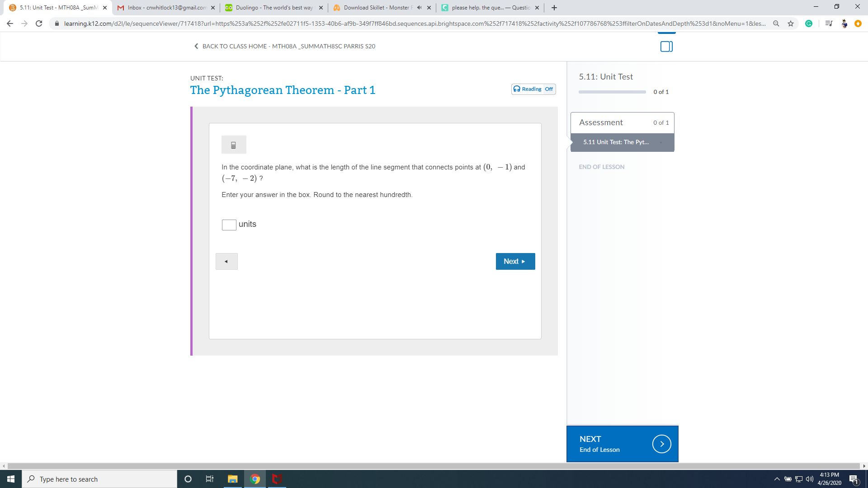Open the Grammarly extension icon
This screenshot has height=488, width=868.
coord(809,23)
